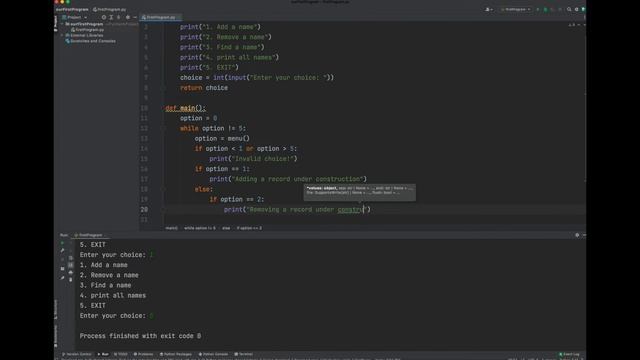Click the vertical Project tool window button
640x360 pixels.
coord(56,24)
